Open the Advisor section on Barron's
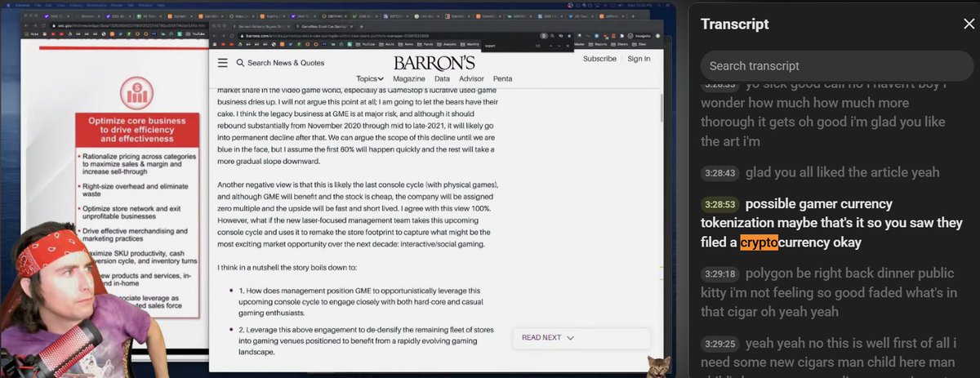The height and width of the screenshot is (378, 980). 470,79
